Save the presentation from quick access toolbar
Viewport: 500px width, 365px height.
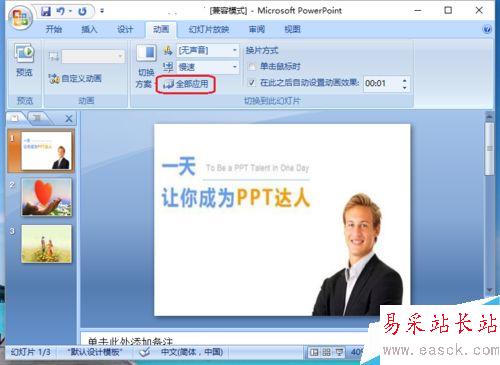(x=46, y=11)
